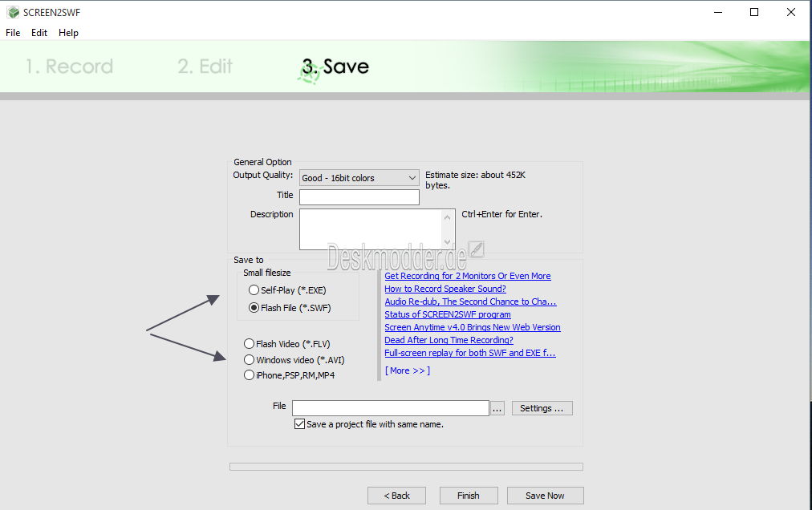The width and height of the screenshot is (812, 510).
Task: Click the Save Now button
Action: point(546,496)
